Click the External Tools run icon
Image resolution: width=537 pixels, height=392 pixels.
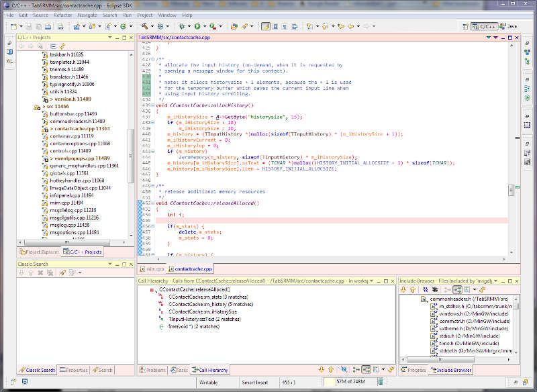click(x=213, y=26)
